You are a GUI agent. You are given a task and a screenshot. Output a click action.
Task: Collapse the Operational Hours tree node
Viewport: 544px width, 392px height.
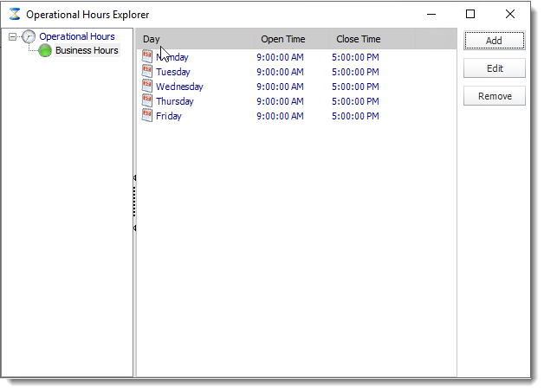(12, 36)
